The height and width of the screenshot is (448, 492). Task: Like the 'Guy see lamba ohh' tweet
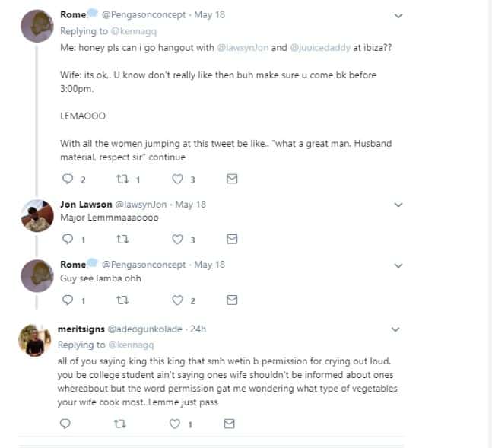point(178,300)
